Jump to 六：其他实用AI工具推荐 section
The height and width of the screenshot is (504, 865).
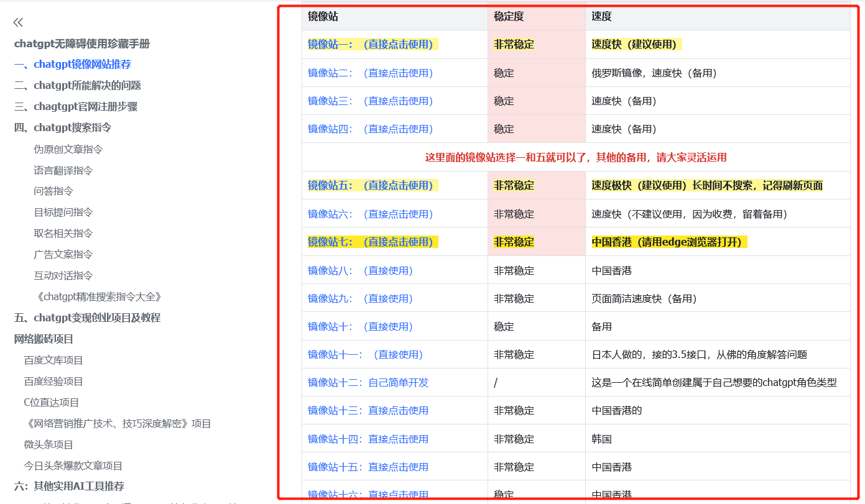(69, 486)
